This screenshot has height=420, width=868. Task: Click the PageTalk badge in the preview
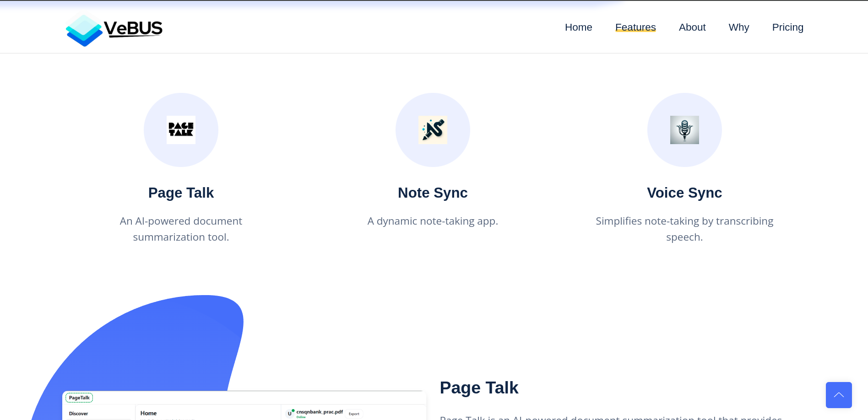[79, 398]
